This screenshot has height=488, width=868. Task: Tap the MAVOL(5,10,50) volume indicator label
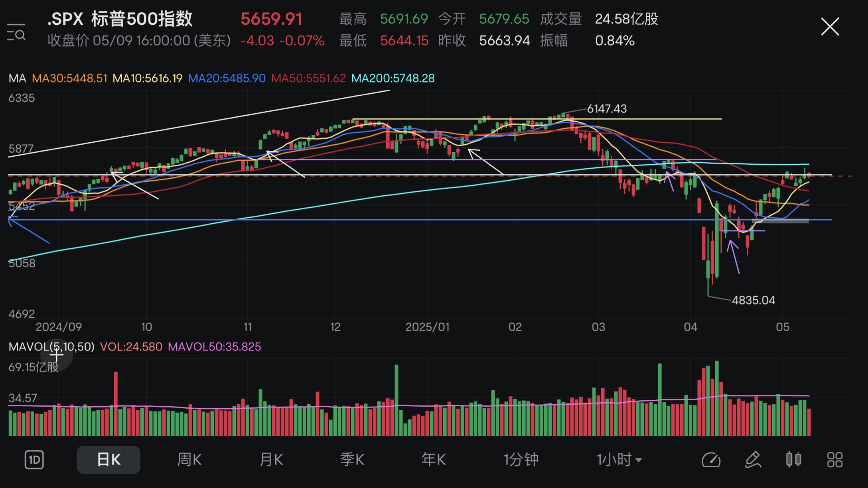(x=51, y=347)
